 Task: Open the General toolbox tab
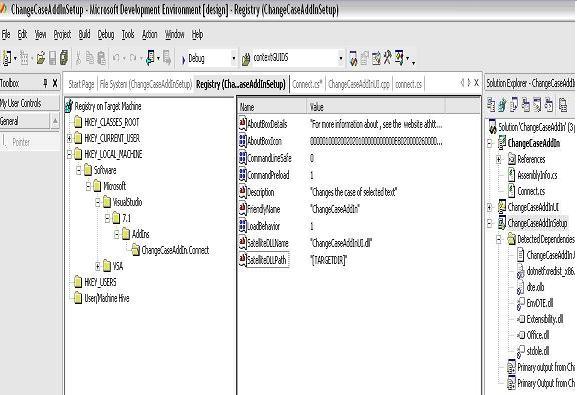[24, 121]
